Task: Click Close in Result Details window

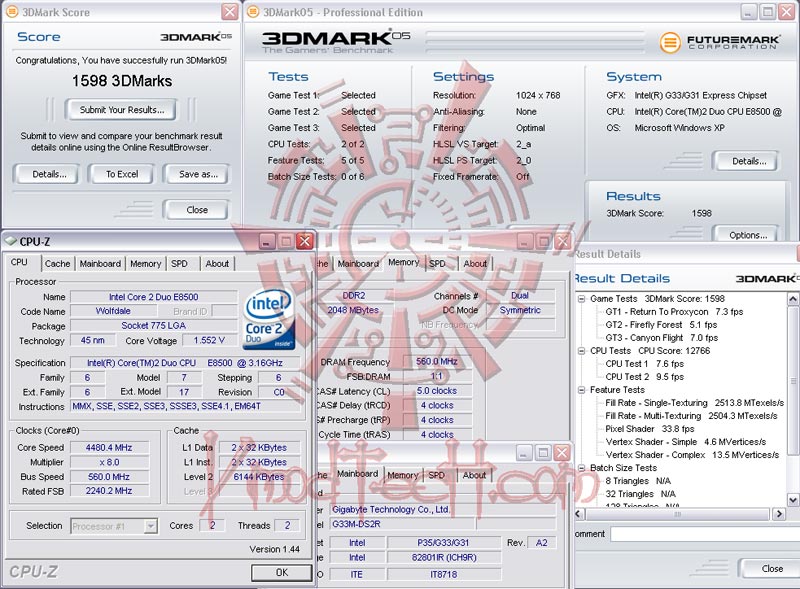Action: (772, 569)
